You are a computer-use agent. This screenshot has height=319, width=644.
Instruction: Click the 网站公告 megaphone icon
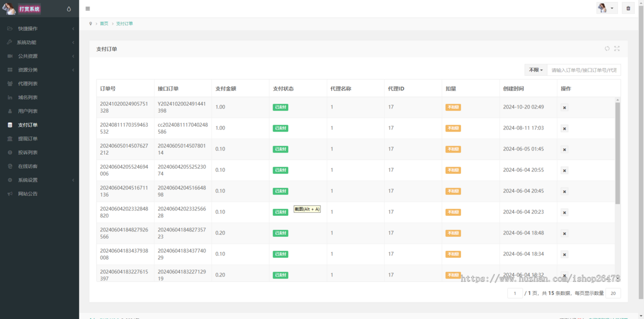pyautogui.click(x=10, y=194)
